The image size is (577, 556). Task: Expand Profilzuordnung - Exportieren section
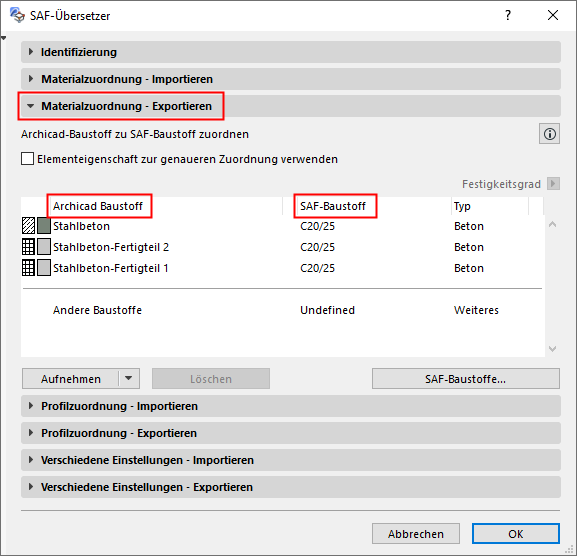pos(291,433)
